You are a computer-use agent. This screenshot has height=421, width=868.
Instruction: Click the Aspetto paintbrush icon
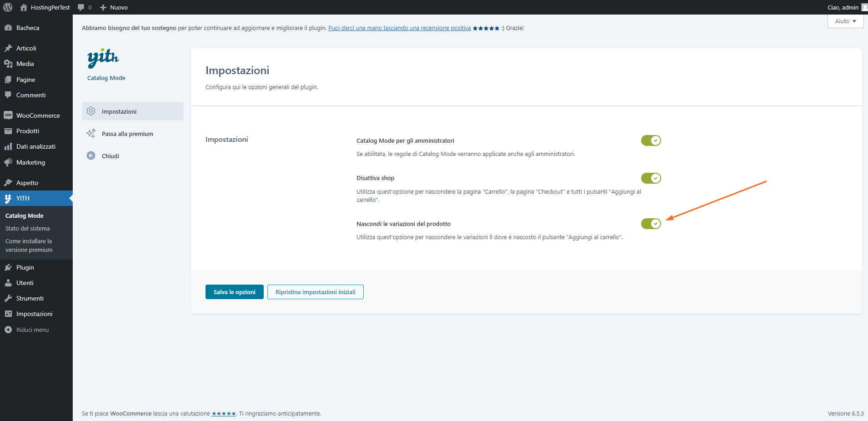(8, 183)
